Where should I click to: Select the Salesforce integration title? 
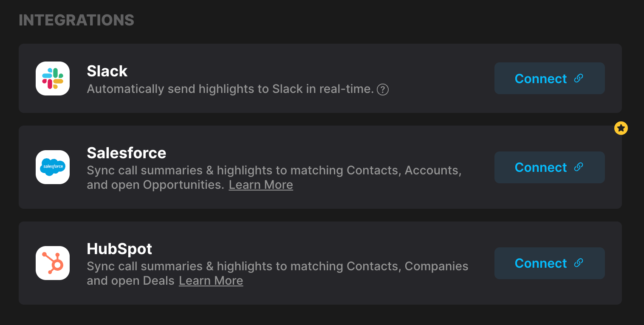(127, 153)
